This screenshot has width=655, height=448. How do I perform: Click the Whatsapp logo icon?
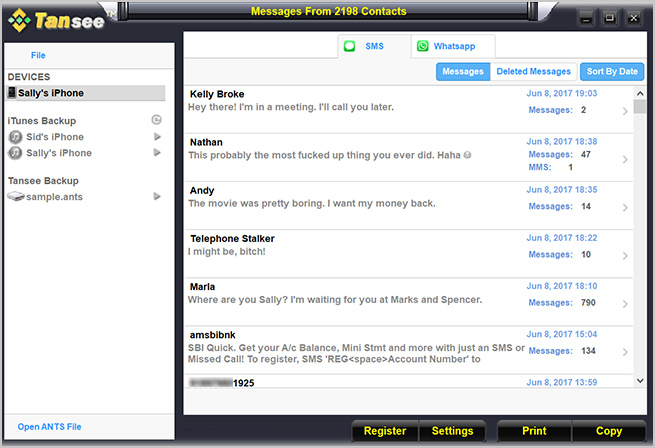[423, 46]
